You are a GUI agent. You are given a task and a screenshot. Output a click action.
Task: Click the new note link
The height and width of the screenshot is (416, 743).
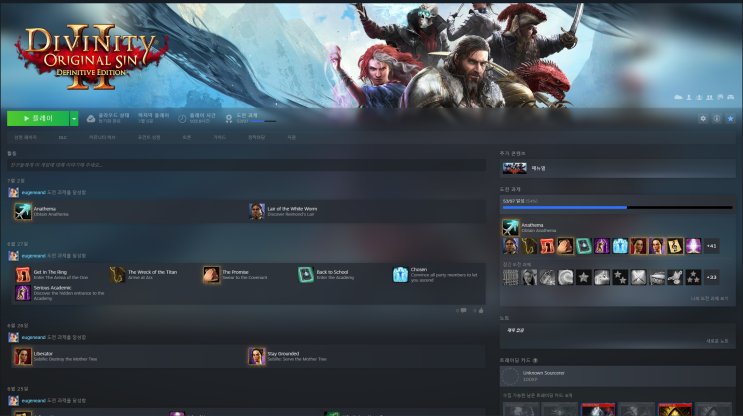pos(717,341)
